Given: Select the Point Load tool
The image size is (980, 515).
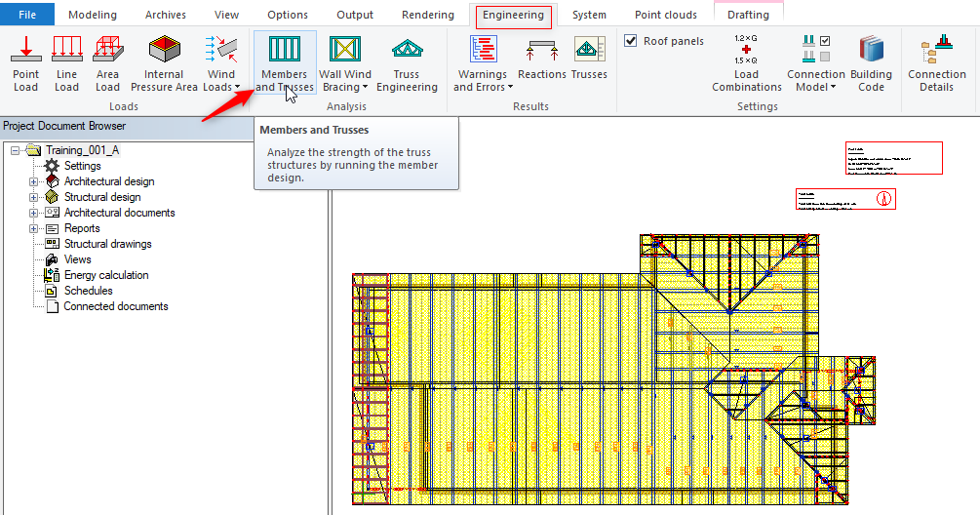Looking at the screenshot, I should (x=26, y=63).
